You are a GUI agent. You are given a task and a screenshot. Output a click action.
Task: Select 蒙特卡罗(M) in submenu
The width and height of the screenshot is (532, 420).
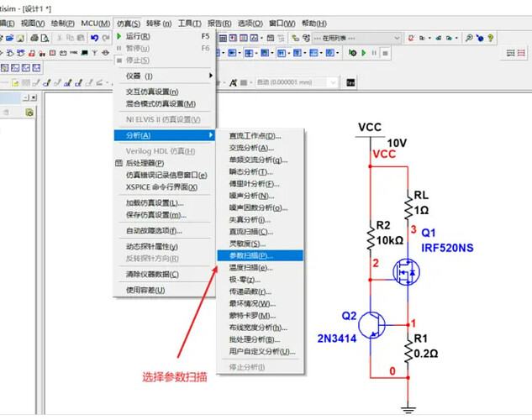(x=261, y=316)
